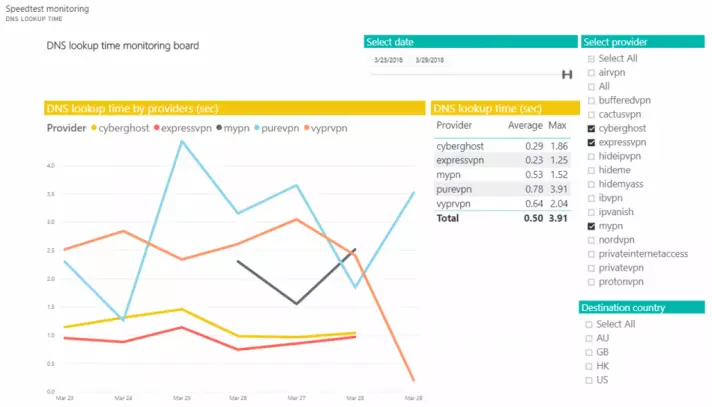
Task: Select the HK destination country checkbox
Action: 591,366
